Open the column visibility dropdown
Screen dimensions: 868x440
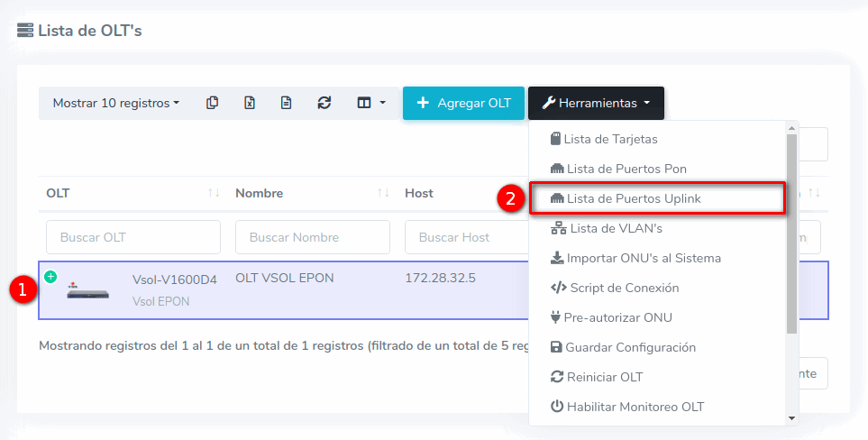click(x=370, y=103)
